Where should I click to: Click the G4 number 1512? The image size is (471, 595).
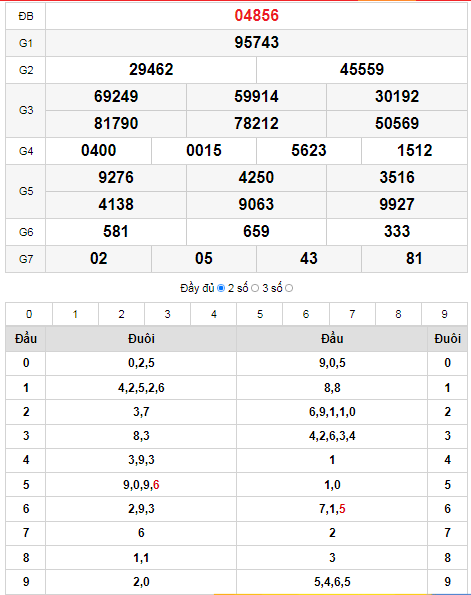414,151
